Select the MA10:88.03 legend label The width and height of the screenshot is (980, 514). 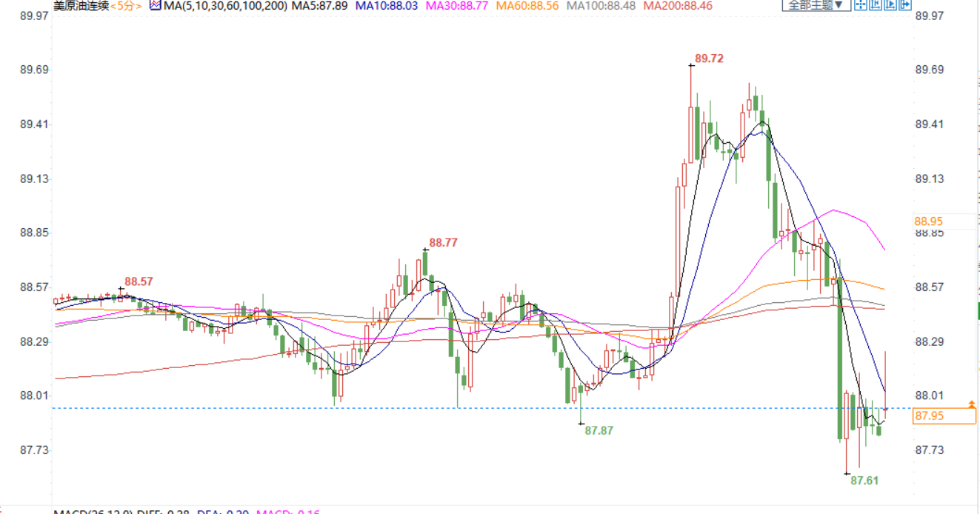(x=386, y=6)
